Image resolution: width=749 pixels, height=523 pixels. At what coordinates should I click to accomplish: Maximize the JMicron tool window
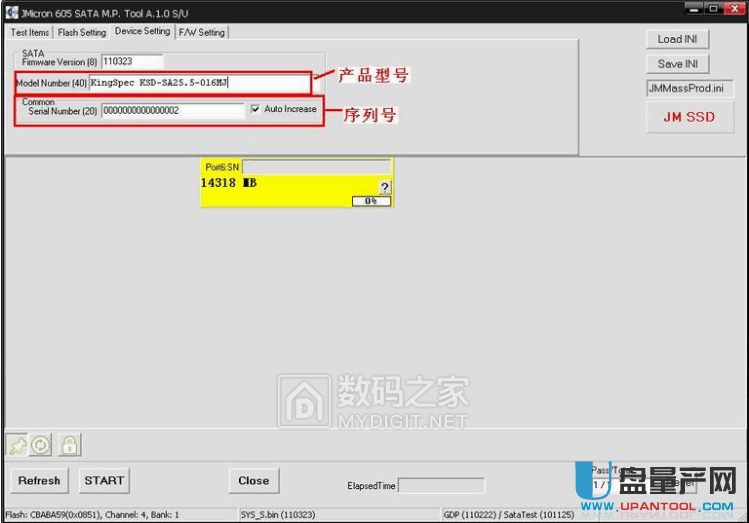tap(713, 9)
